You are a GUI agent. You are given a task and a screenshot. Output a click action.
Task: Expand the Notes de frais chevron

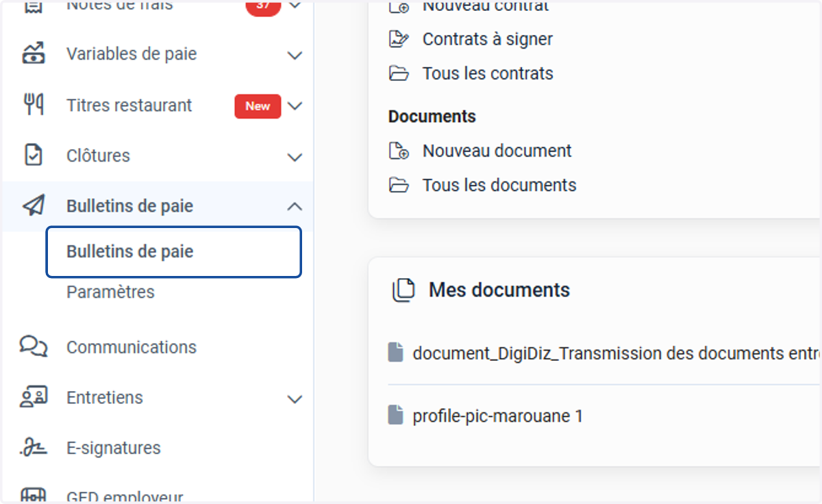(x=295, y=5)
